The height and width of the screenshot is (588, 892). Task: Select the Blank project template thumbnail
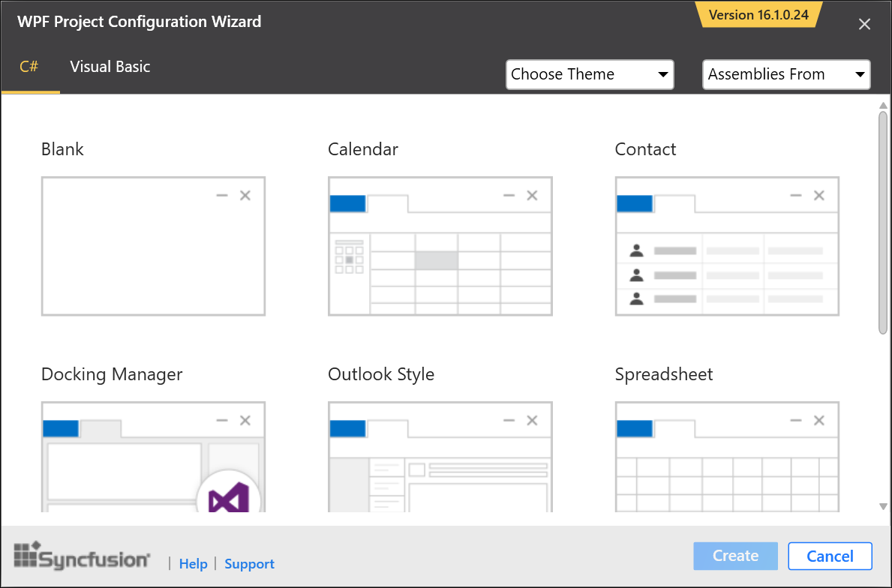153,246
